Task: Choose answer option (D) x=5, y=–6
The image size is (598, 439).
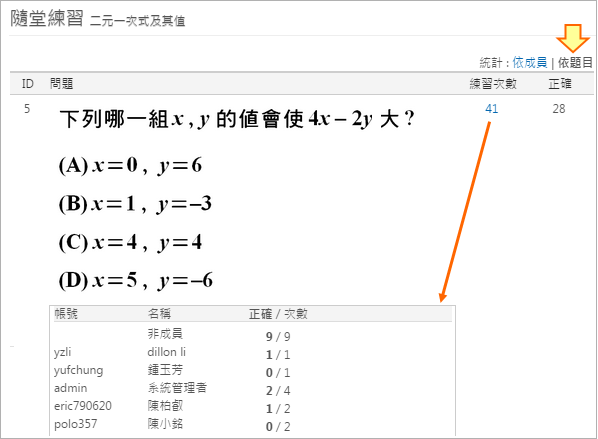Action: (135, 281)
